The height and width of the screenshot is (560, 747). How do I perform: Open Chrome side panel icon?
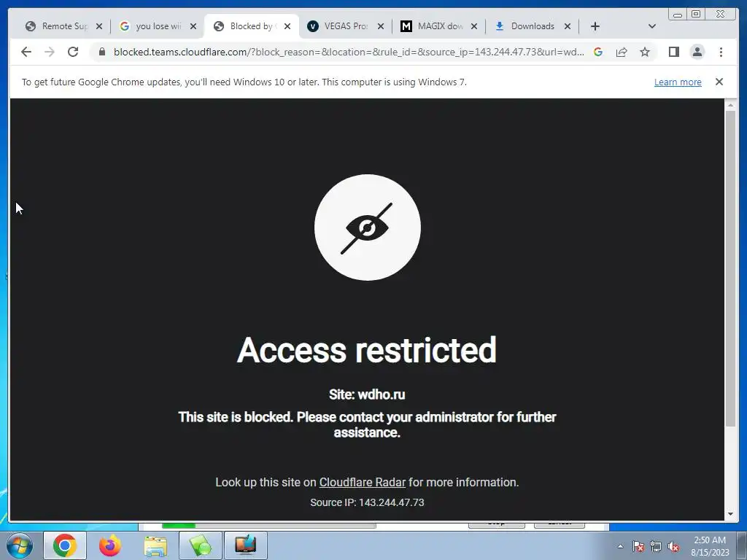click(x=673, y=52)
